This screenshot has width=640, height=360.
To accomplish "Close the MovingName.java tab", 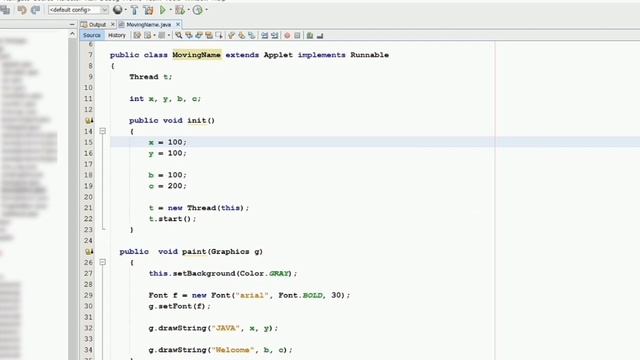I will (178, 24).
